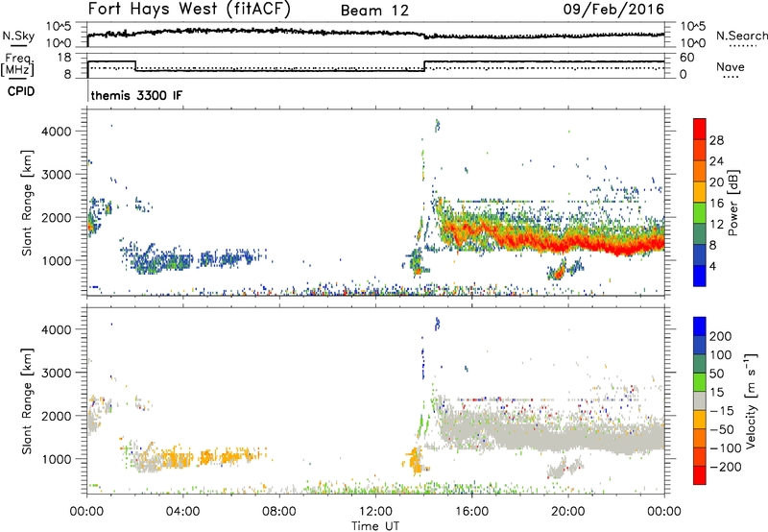Click the '18' frequency axis tick label
This screenshot has width=768, height=532.
coord(64,58)
